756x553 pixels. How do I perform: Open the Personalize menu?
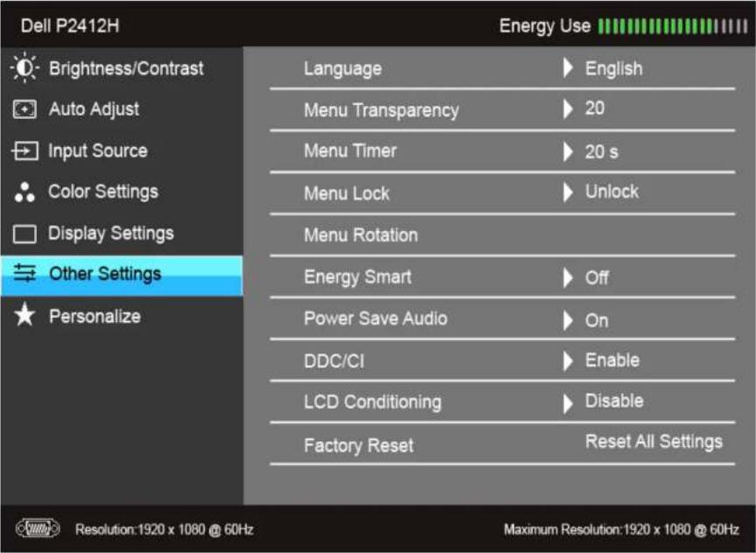coord(122,316)
